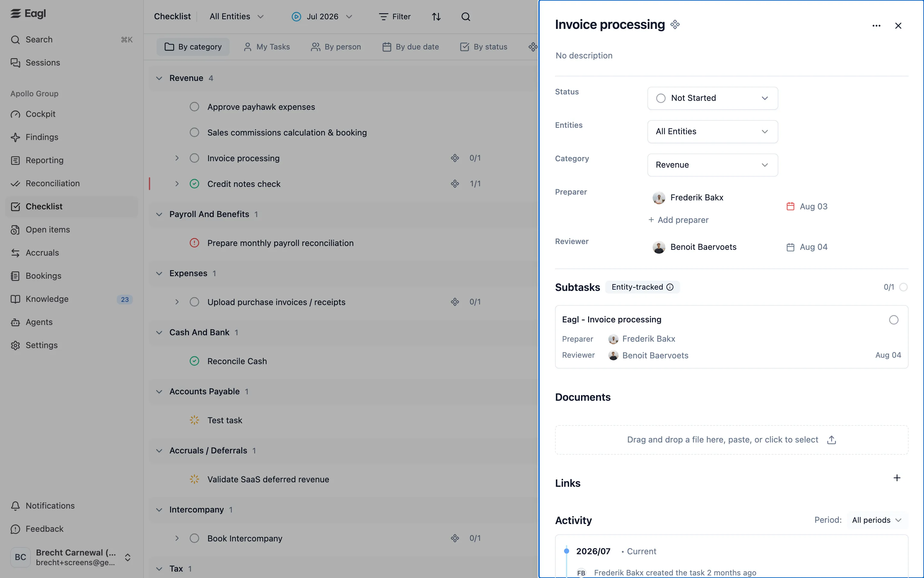Open the Category Revenue dropdown
This screenshot has height=578, width=924.
pos(713,165)
